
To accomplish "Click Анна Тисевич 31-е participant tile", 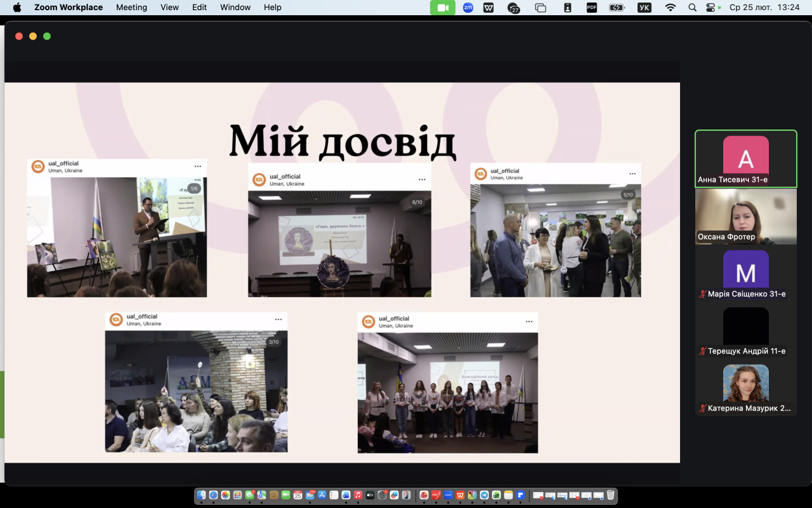I will click(x=746, y=159).
